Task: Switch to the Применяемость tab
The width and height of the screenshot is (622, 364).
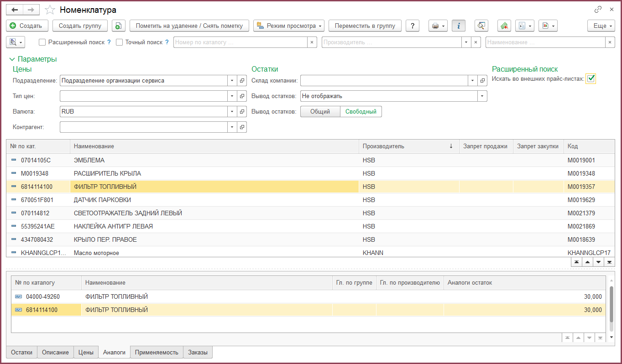Action: 157,352
